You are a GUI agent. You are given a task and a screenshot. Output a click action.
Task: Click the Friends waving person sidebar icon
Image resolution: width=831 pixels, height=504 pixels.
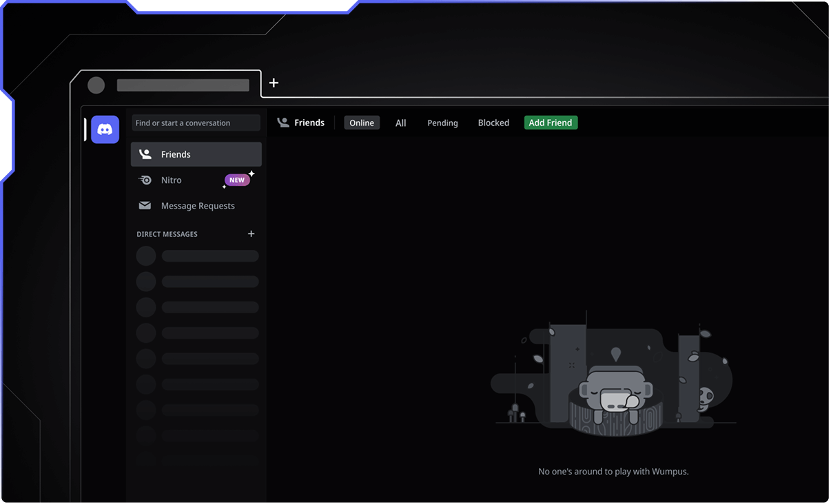tap(145, 154)
